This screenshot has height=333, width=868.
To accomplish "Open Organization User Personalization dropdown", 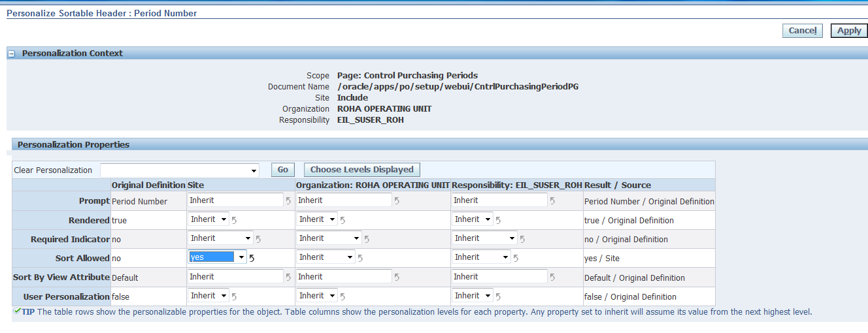I will 317,296.
